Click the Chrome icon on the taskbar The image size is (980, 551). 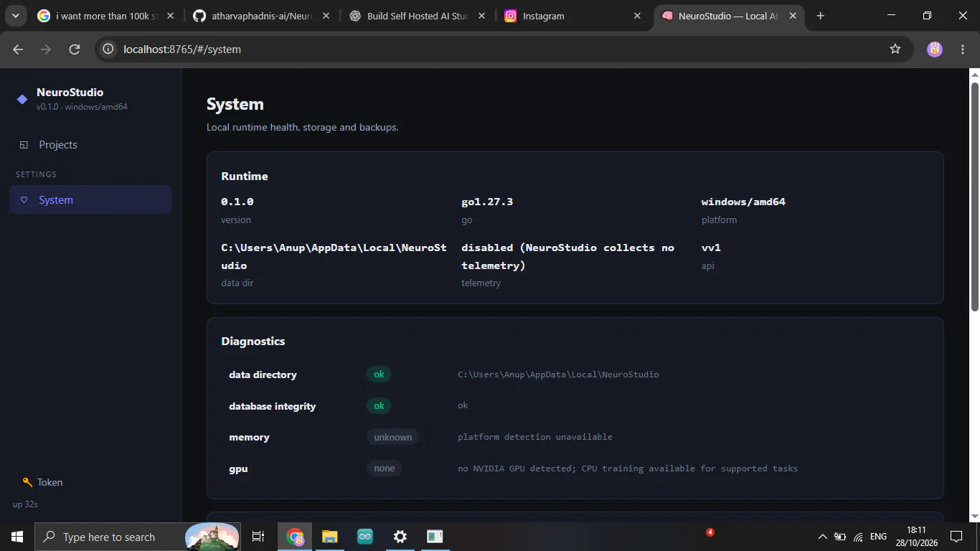(295, 537)
